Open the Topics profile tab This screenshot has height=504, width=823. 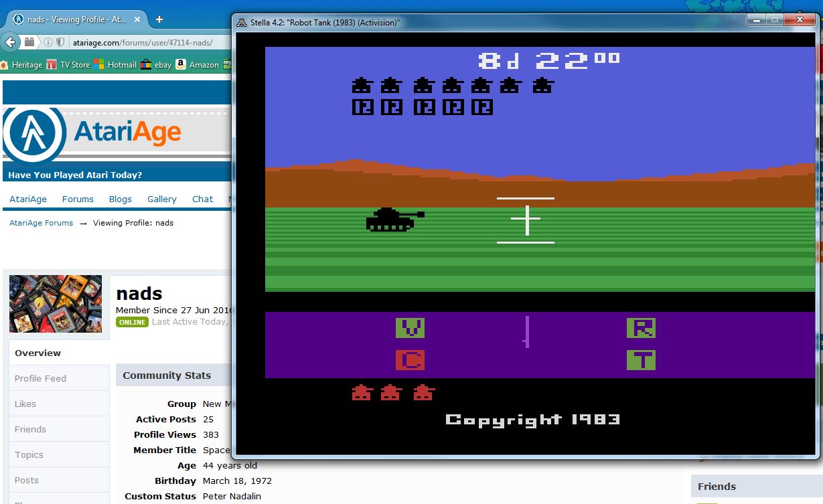coord(59,454)
